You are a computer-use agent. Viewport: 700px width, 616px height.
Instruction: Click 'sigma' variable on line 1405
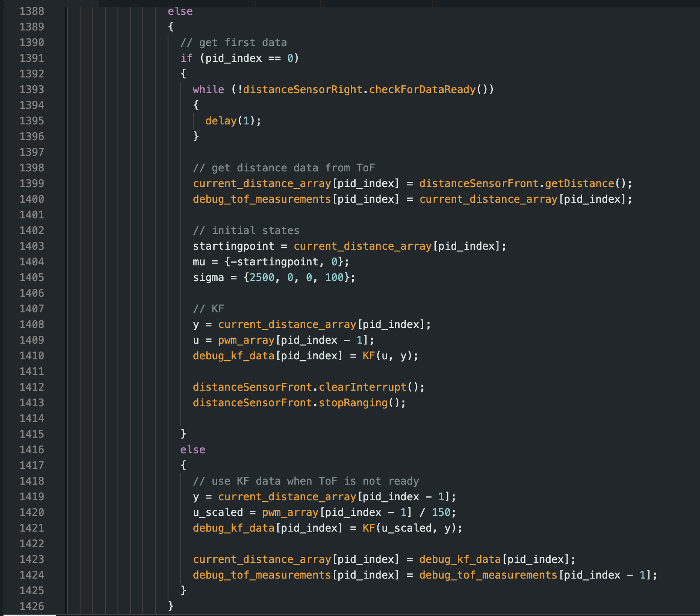tap(209, 278)
